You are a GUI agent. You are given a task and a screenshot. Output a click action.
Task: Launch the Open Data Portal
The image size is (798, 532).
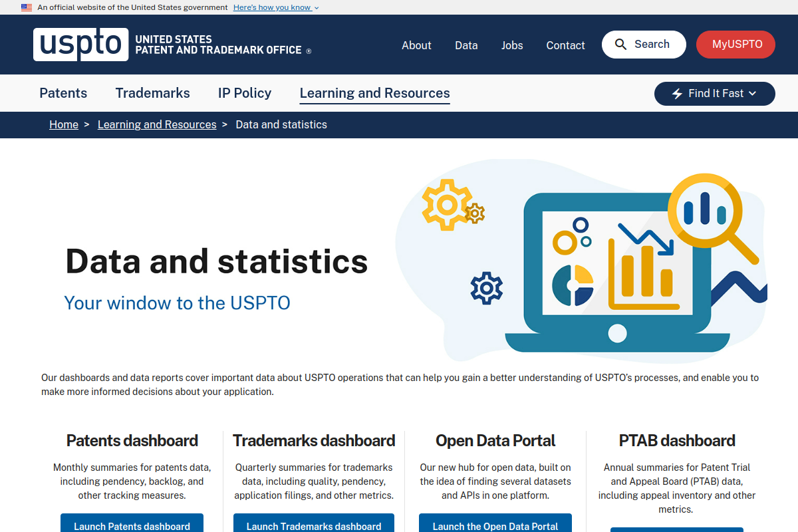pyautogui.click(x=495, y=523)
